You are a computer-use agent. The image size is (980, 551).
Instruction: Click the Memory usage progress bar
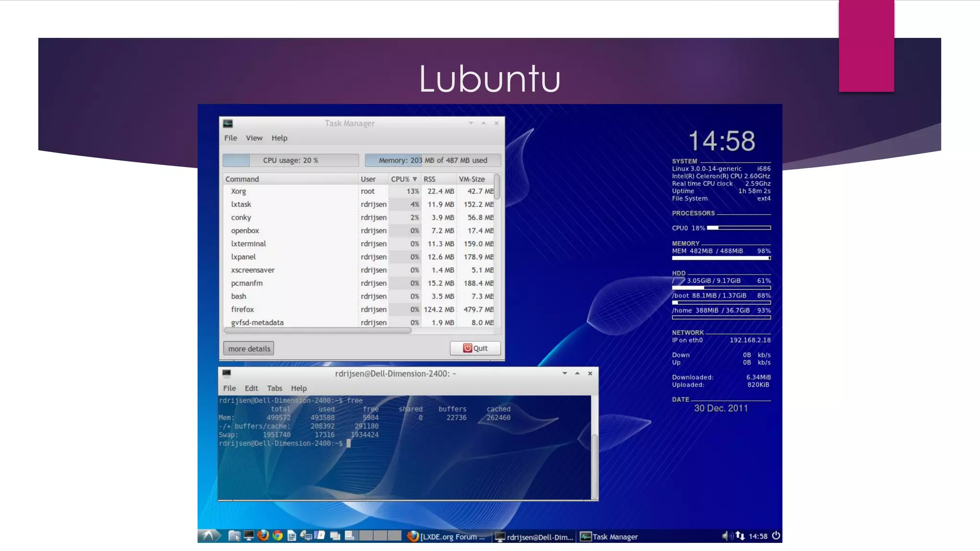pos(433,160)
